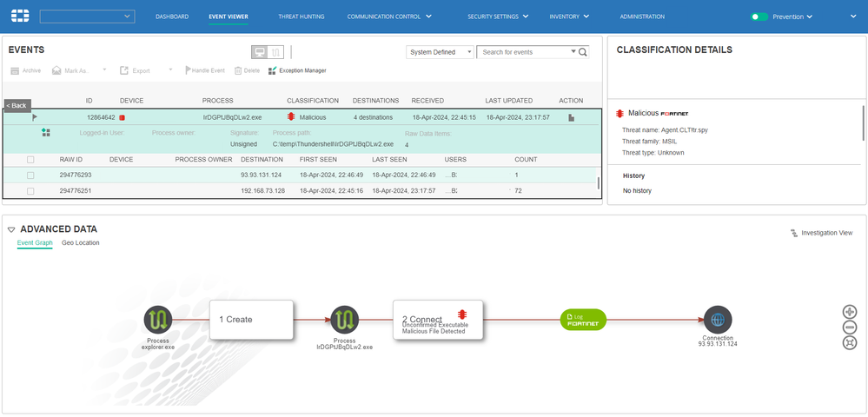Check raw ID 294776293 row
This screenshot has width=868, height=417.
point(30,175)
